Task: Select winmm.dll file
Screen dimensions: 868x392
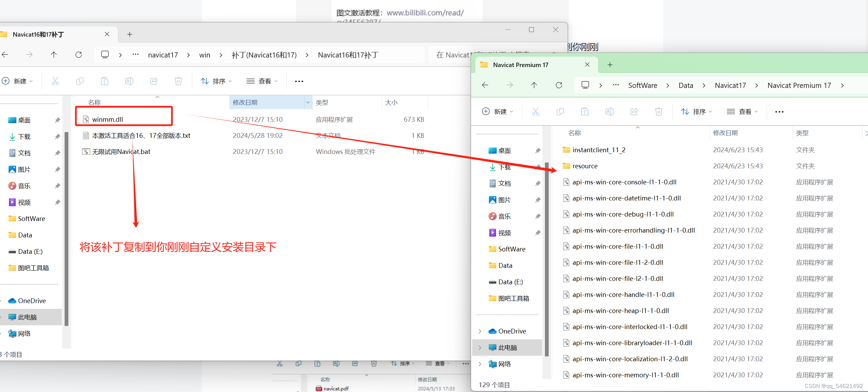Action: click(107, 119)
